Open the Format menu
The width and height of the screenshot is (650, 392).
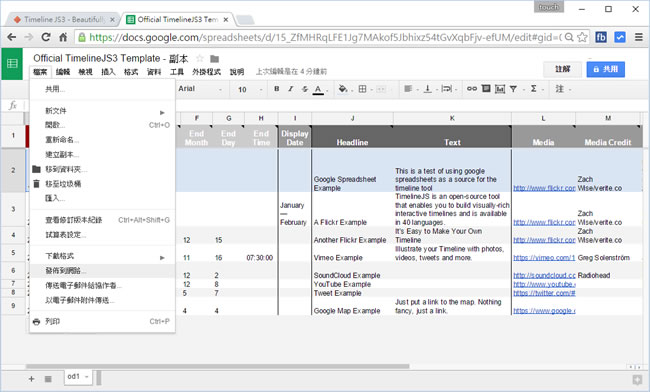[131, 72]
